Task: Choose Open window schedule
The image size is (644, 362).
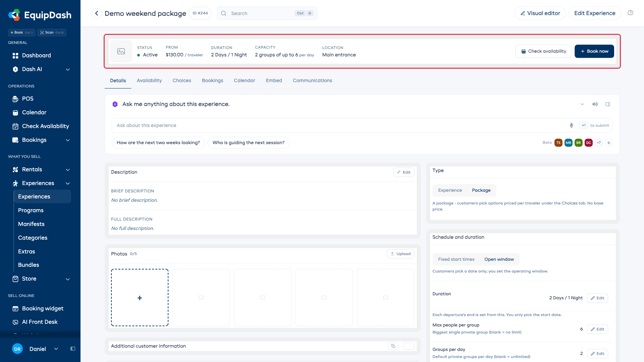Action: point(499,259)
